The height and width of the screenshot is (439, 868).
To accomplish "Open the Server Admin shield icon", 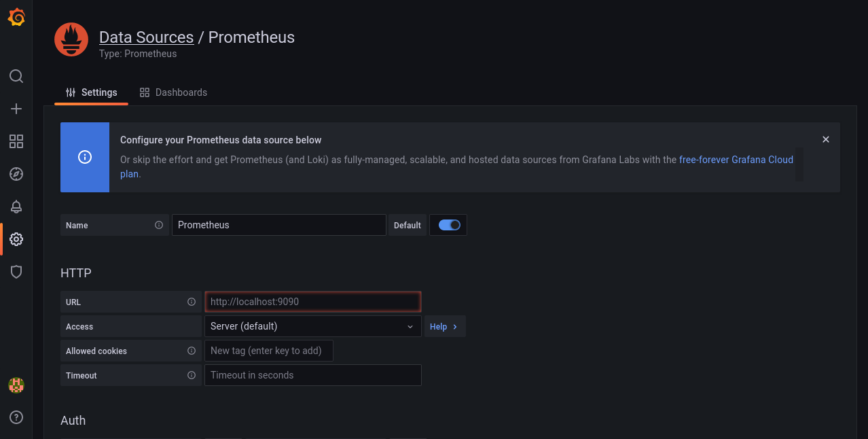I will (16, 272).
